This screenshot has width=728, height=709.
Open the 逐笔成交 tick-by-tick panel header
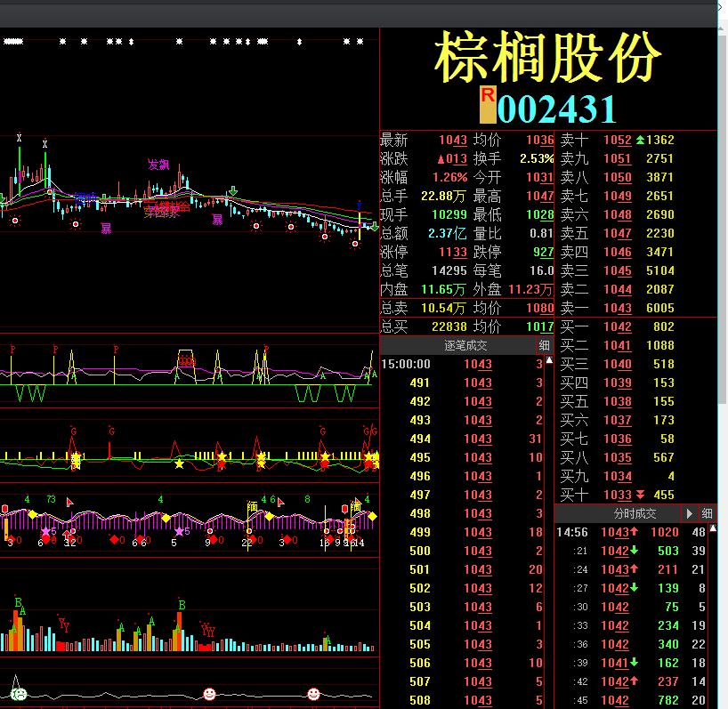tap(465, 345)
